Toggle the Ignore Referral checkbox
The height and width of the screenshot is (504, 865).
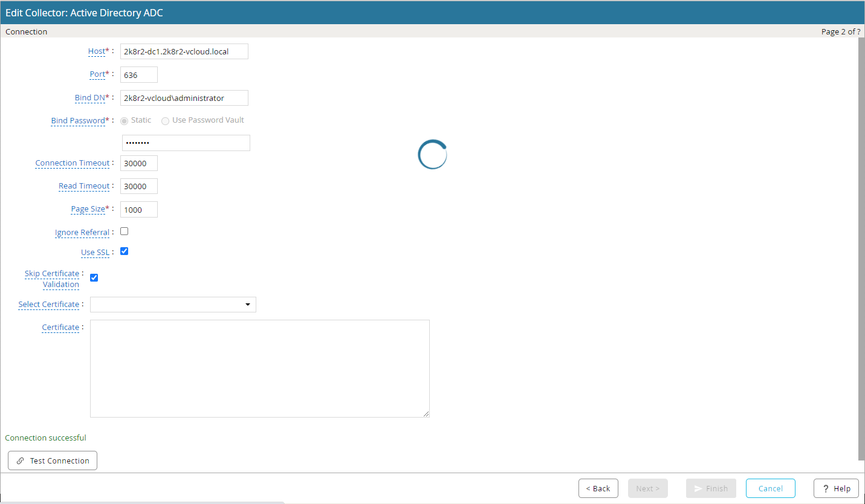(125, 231)
